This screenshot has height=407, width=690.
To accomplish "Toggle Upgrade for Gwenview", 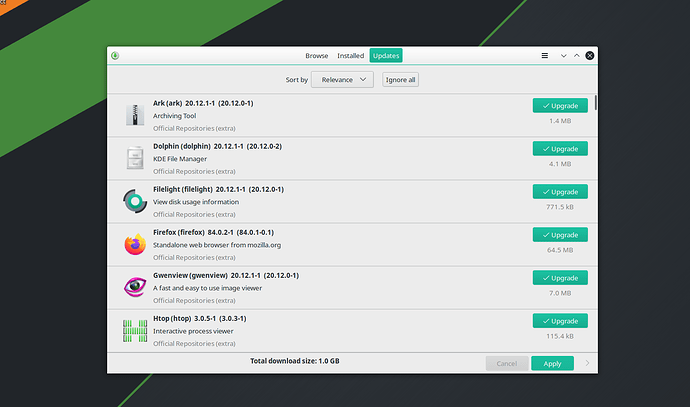I will (x=560, y=278).
